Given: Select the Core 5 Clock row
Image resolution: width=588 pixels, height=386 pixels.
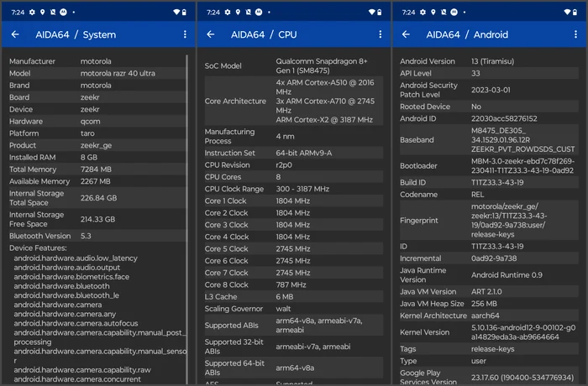Looking at the screenshot, I should click(x=294, y=249).
